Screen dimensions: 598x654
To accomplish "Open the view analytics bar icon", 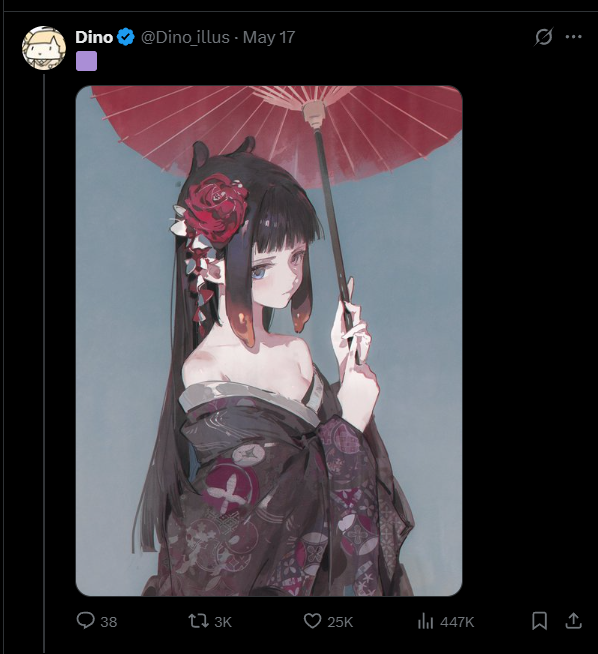I will 425,621.
